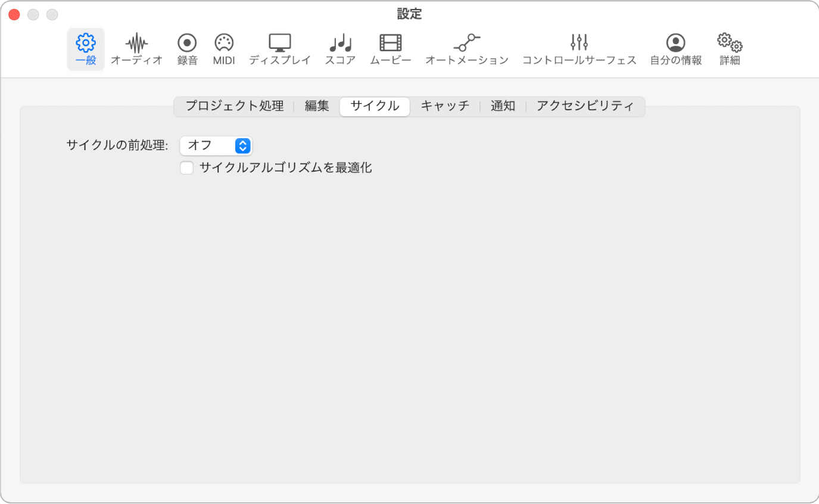Enable サイクルアルゴリズムを最適化 checkbox
This screenshot has width=819, height=504.
point(187,168)
